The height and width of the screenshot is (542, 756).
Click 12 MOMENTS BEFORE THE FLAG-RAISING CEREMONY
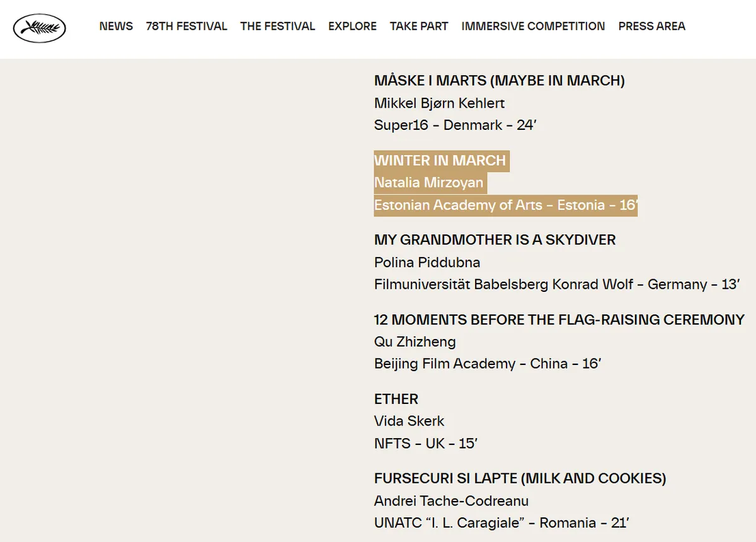pyautogui.click(x=559, y=320)
